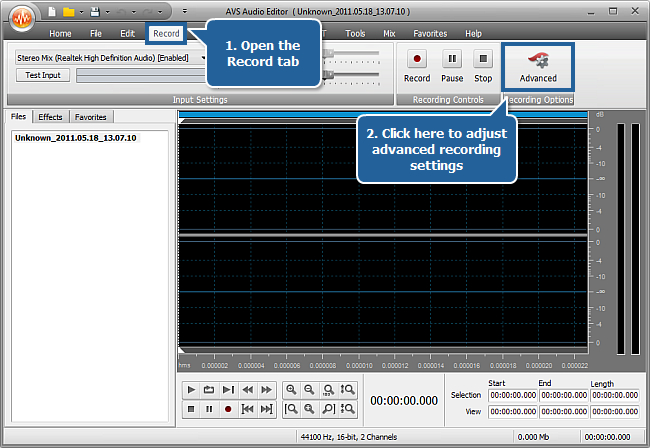
Task: Click the Selection End time field
Action: click(564, 395)
